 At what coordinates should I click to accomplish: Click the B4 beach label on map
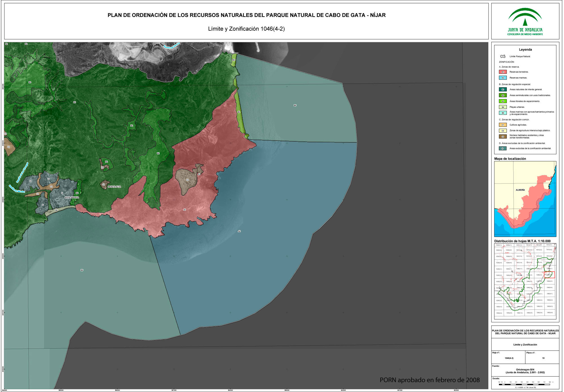(x=56, y=210)
